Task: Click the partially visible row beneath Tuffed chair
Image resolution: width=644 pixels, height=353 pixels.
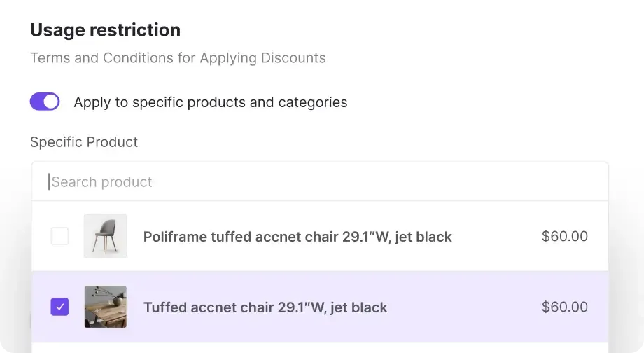Action: coord(319,348)
